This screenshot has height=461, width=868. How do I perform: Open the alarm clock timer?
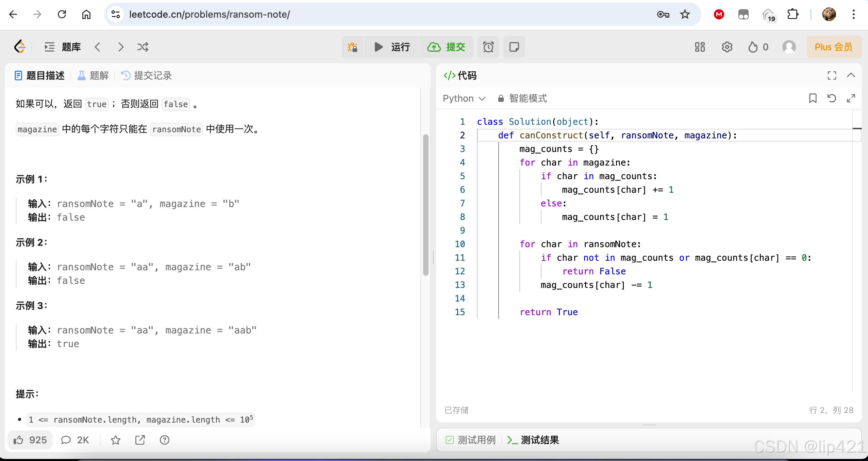(488, 47)
